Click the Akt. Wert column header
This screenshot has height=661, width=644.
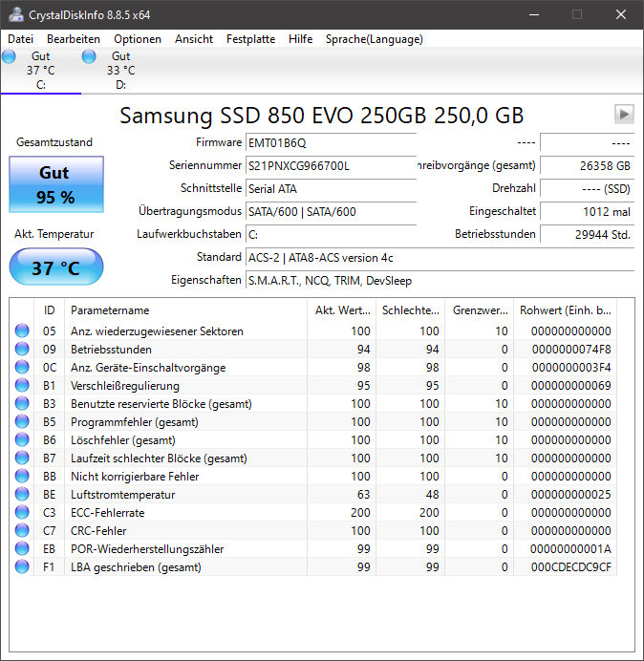(342, 310)
